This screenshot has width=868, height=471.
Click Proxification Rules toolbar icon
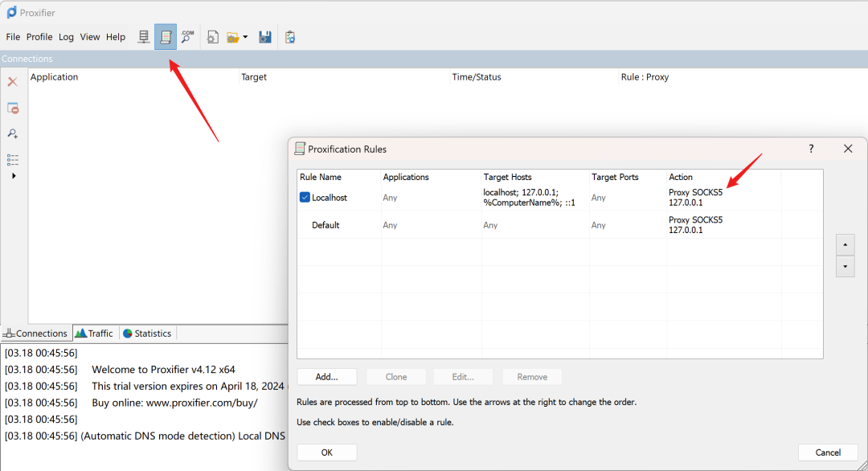tap(166, 37)
